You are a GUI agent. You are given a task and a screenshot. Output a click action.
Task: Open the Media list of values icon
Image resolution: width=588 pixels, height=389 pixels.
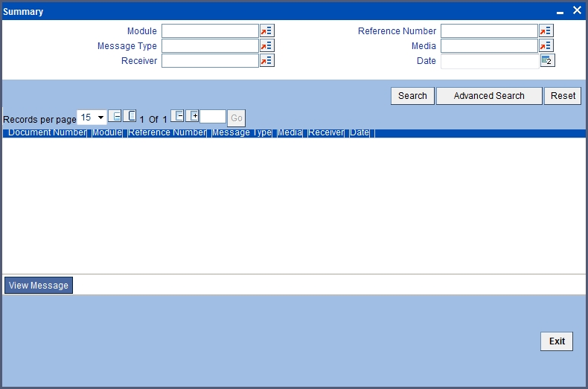tap(546, 45)
